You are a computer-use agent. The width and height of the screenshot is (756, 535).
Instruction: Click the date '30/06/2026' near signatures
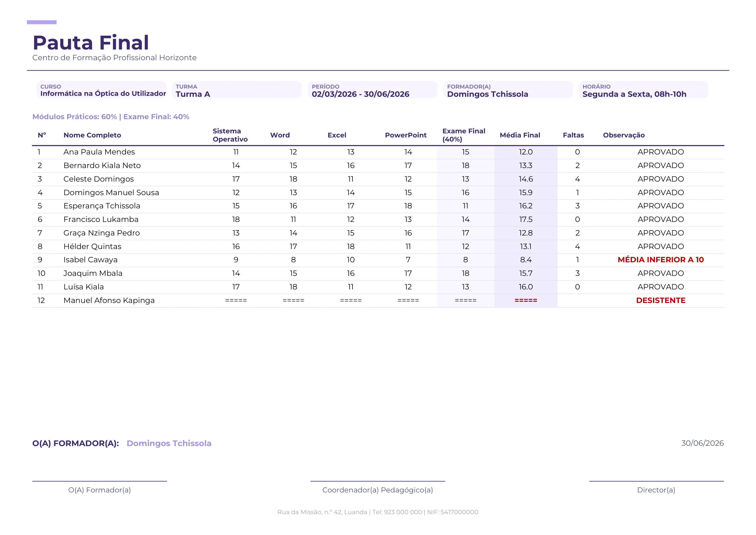pyautogui.click(x=702, y=443)
